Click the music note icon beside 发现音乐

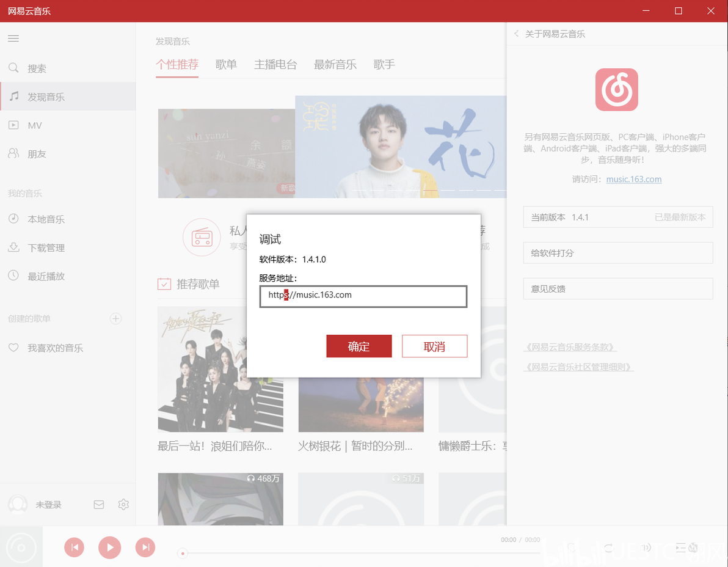(x=14, y=96)
